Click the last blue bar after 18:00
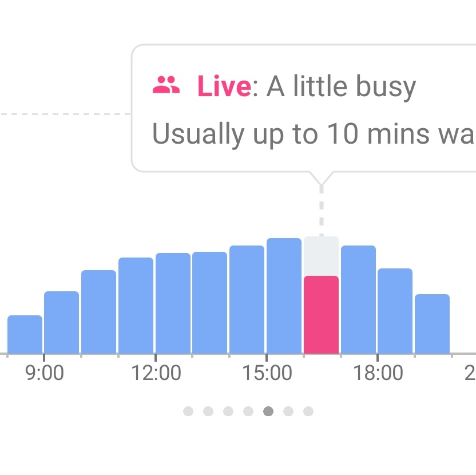Screen dimensions: 476x475 point(433,324)
